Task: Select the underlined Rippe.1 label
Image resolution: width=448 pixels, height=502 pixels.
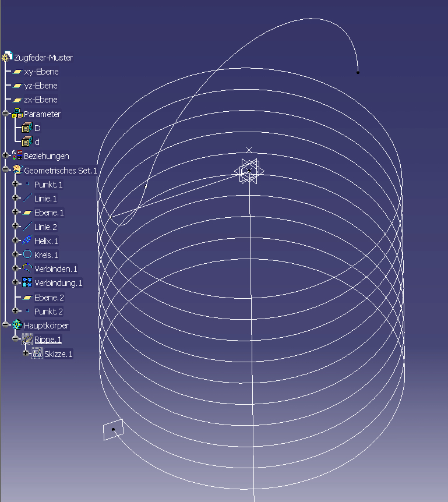Action: click(x=48, y=340)
